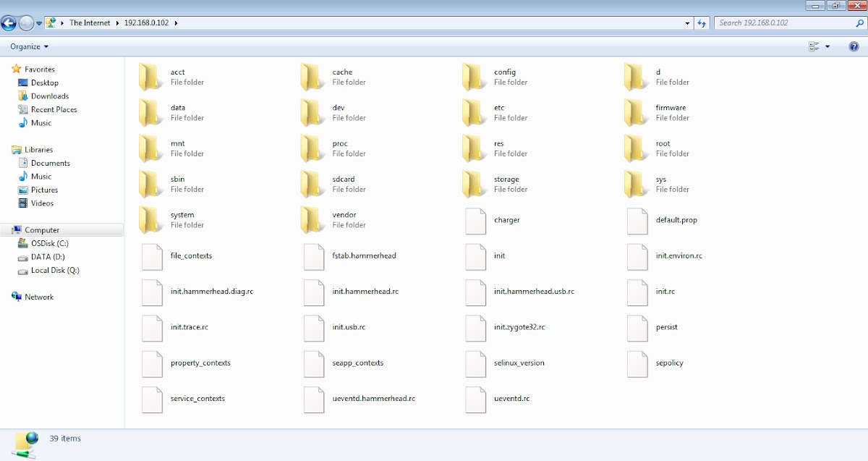Expand the view options dropdown arrow
868x461 pixels.
[827, 46]
